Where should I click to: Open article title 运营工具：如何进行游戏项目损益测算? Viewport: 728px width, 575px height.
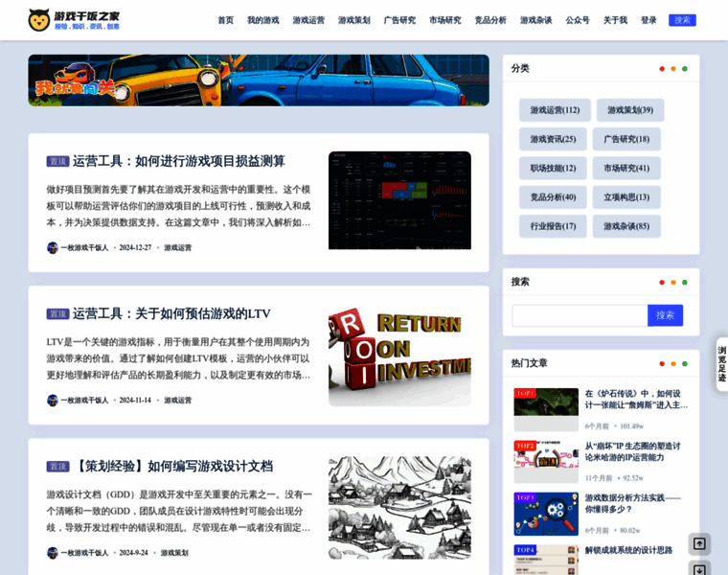click(178, 161)
